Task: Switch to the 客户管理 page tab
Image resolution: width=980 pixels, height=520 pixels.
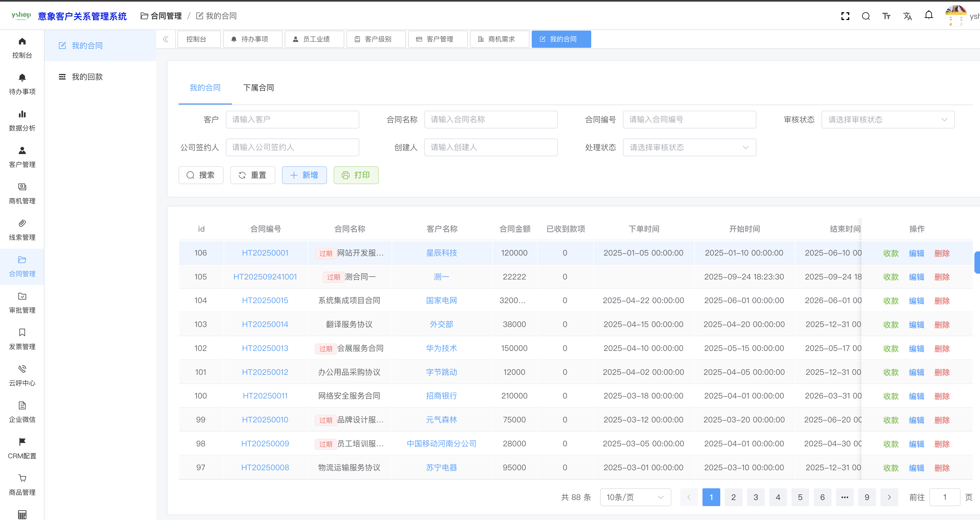Action: coord(437,39)
